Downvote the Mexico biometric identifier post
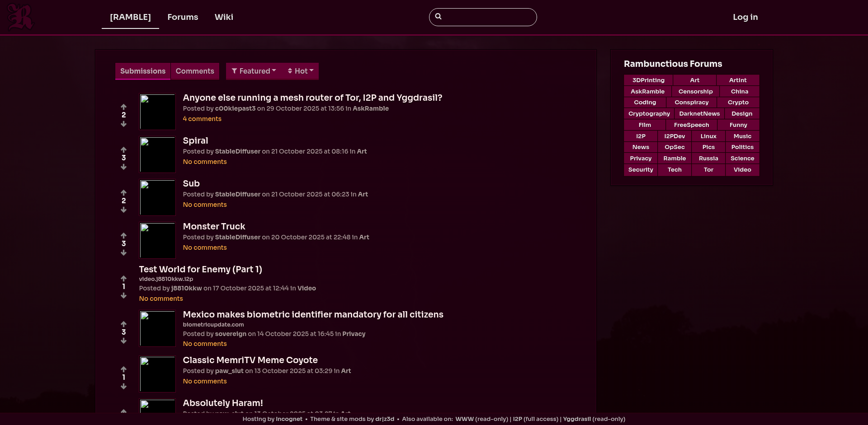Image resolution: width=868 pixels, height=425 pixels. click(123, 341)
